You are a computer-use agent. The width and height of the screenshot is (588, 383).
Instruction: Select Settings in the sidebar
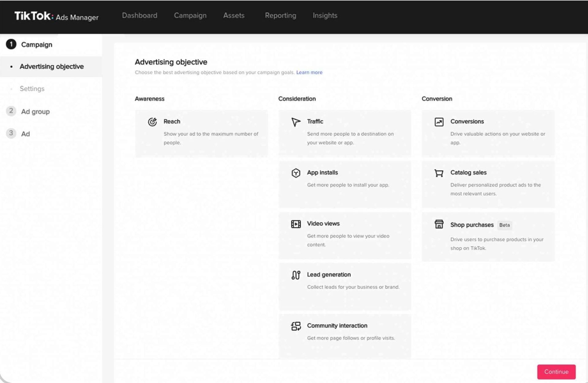coord(32,89)
